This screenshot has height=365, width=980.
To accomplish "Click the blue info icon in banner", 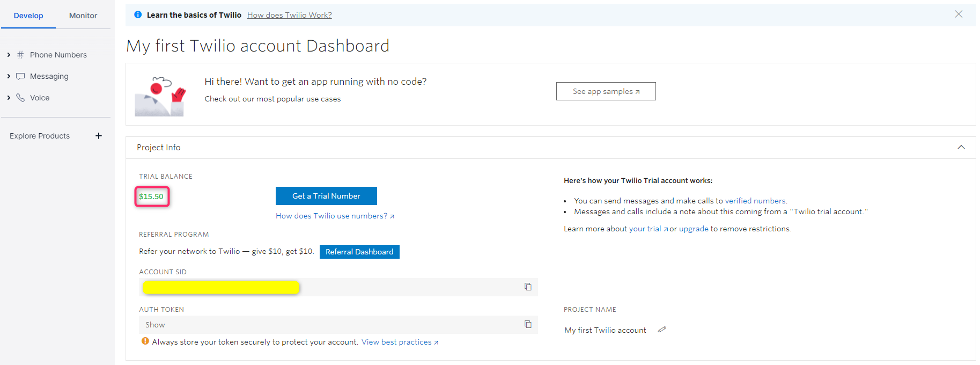I will 138,14.
